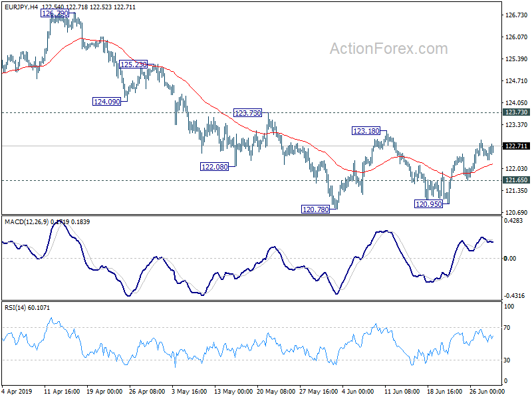Click the 123.730 level tag on price axis
The image size is (532, 399).
point(516,112)
